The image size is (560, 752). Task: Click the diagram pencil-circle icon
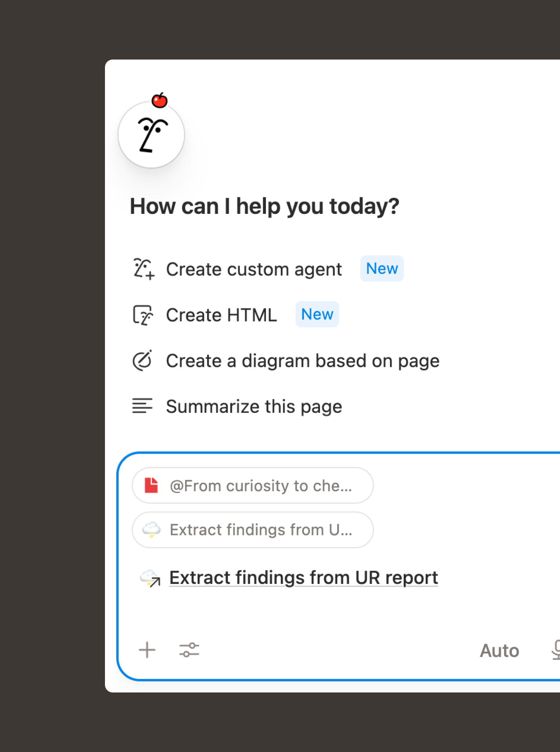pos(142,360)
